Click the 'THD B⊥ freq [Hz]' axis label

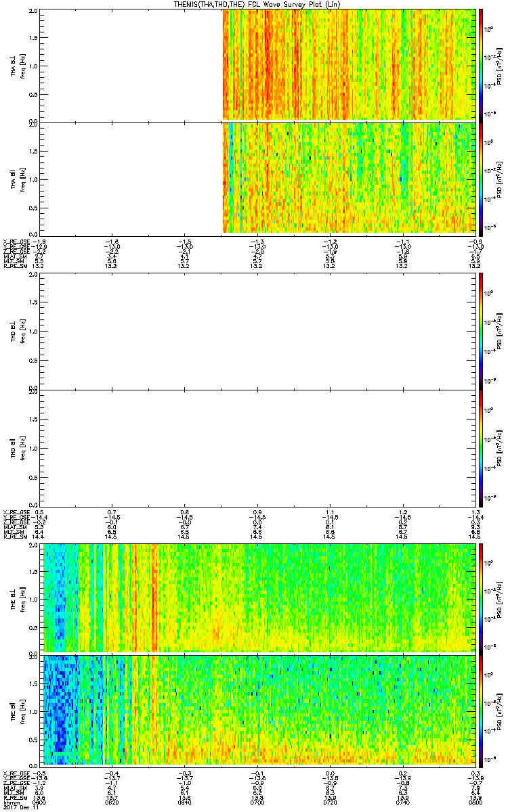point(18,330)
